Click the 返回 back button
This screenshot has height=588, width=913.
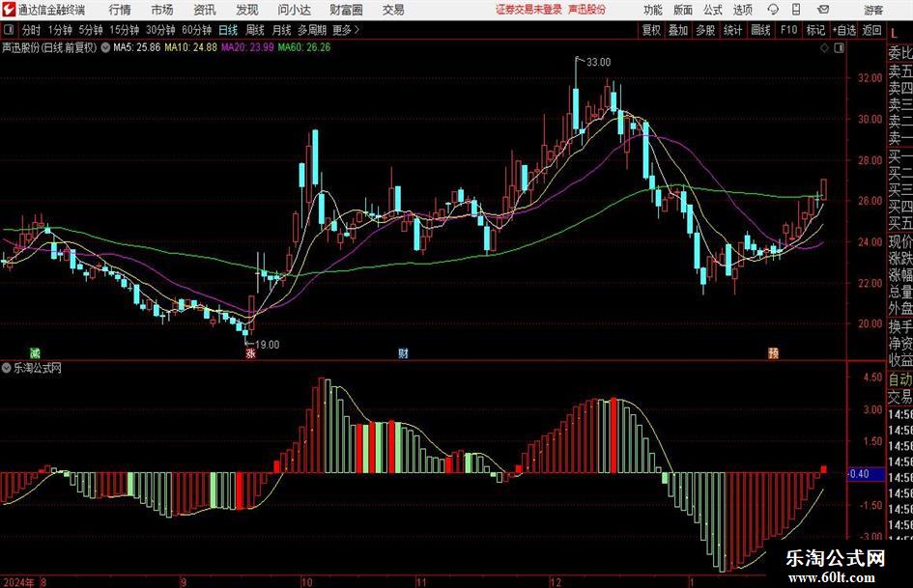coord(871,30)
